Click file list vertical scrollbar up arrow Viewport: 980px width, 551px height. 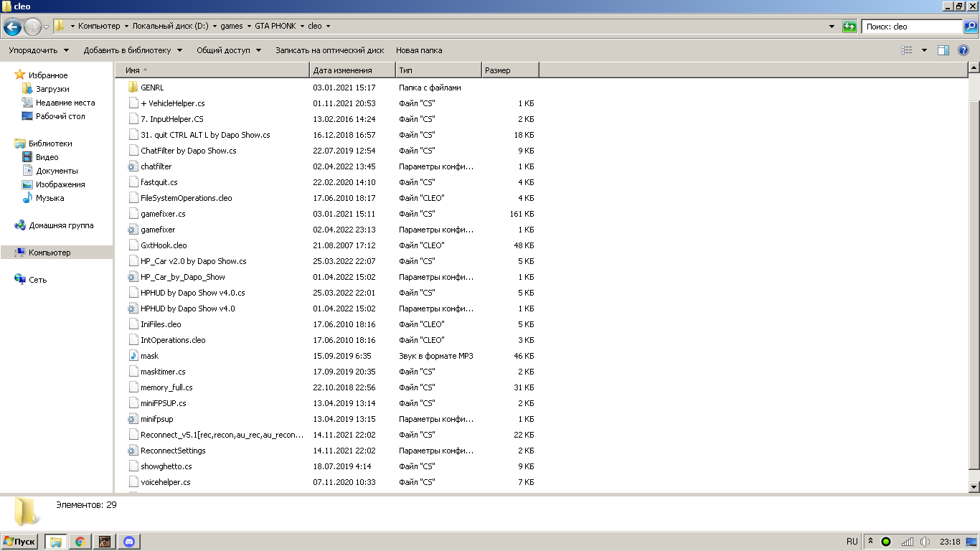tap(974, 68)
